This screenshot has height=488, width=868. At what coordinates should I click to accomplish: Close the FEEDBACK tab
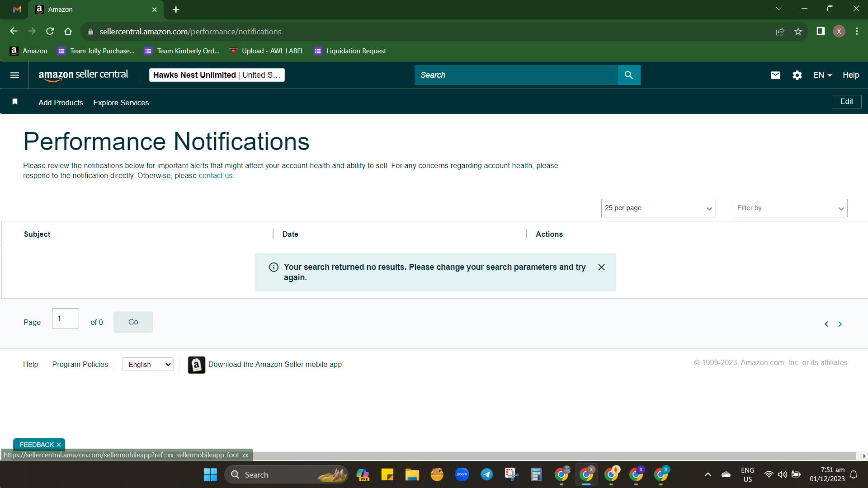(x=59, y=445)
